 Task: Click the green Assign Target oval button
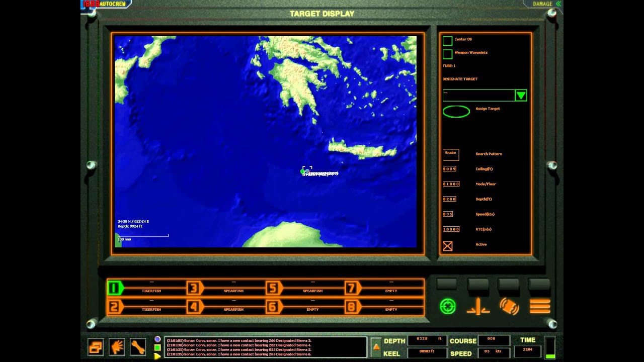(x=456, y=111)
